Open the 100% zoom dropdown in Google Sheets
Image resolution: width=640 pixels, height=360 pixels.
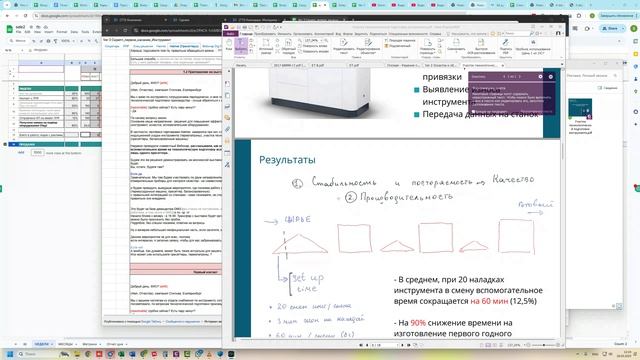[x=68, y=41]
